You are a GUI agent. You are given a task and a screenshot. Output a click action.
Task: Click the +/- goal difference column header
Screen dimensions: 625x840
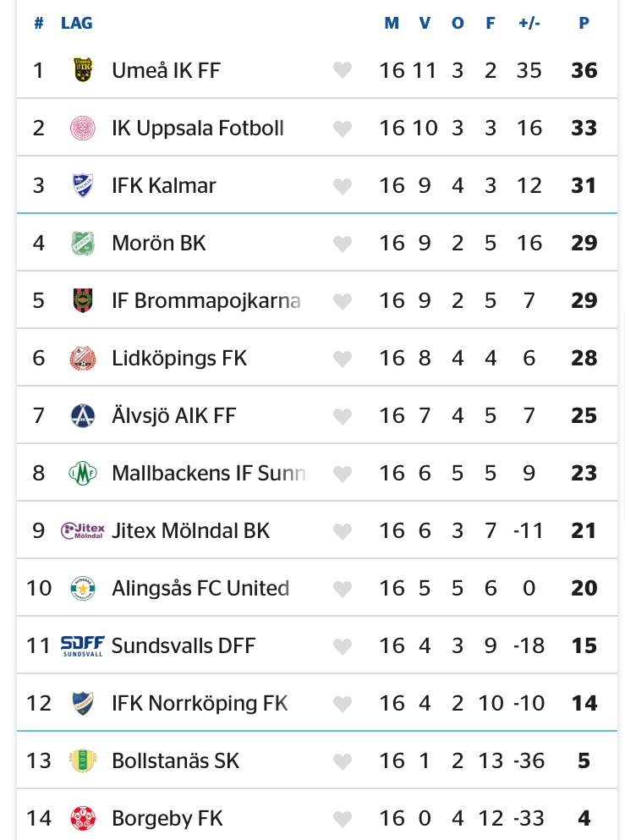tap(529, 23)
